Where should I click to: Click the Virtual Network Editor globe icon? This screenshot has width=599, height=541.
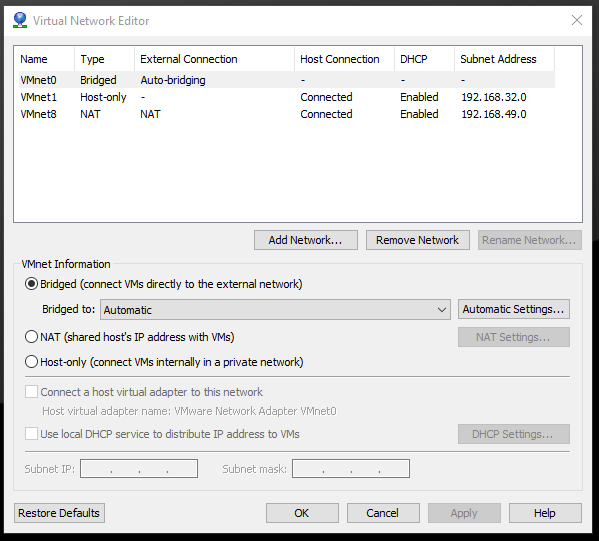tap(20, 20)
